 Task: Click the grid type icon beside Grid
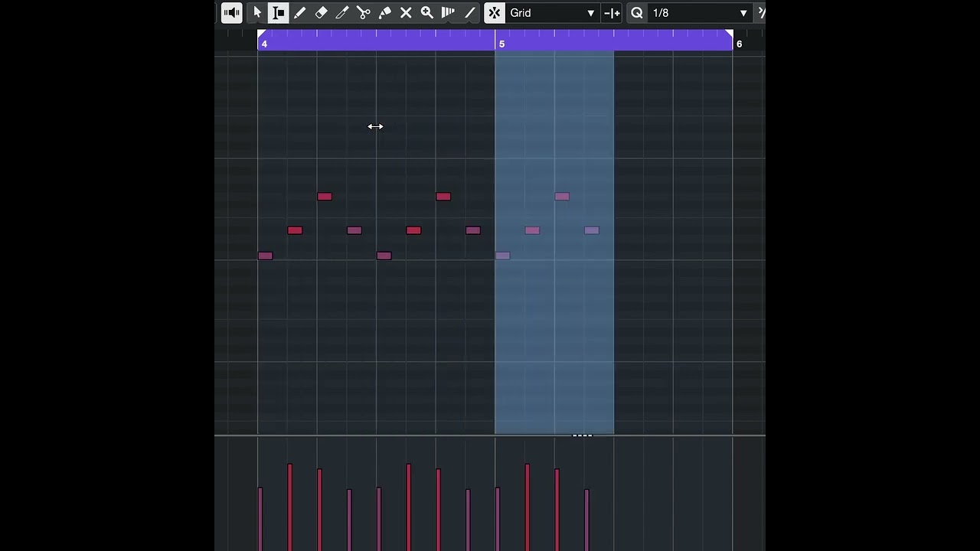click(x=612, y=12)
